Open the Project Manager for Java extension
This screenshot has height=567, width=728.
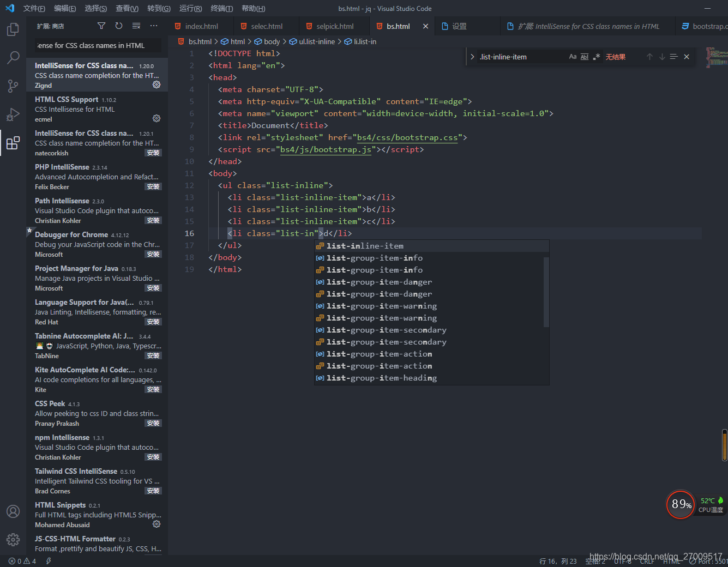click(x=97, y=278)
